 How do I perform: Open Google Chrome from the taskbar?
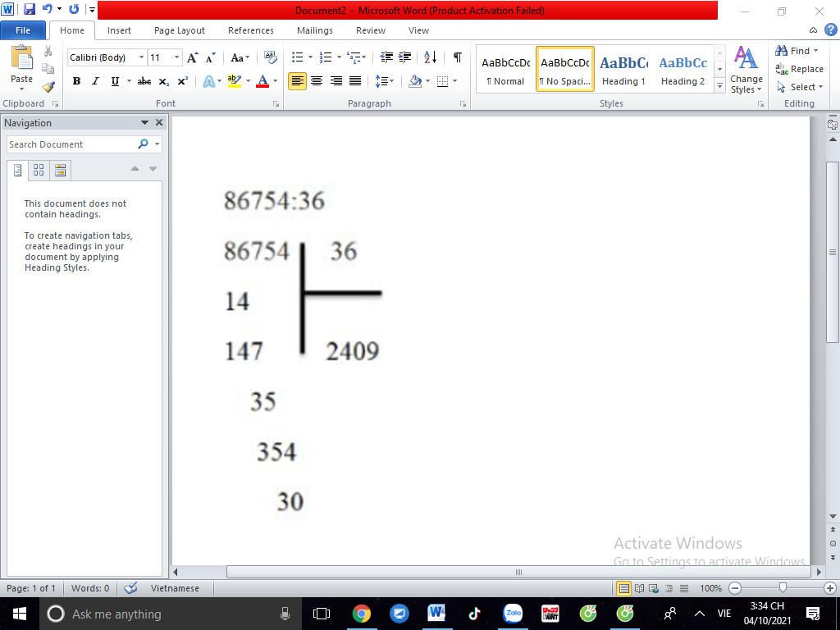pyautogui.click(x=362, y=614)
